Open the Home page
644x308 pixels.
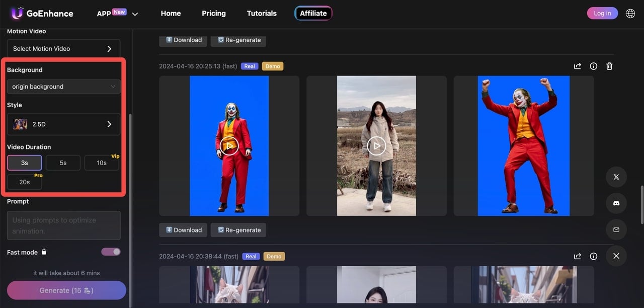click(171, 14)
